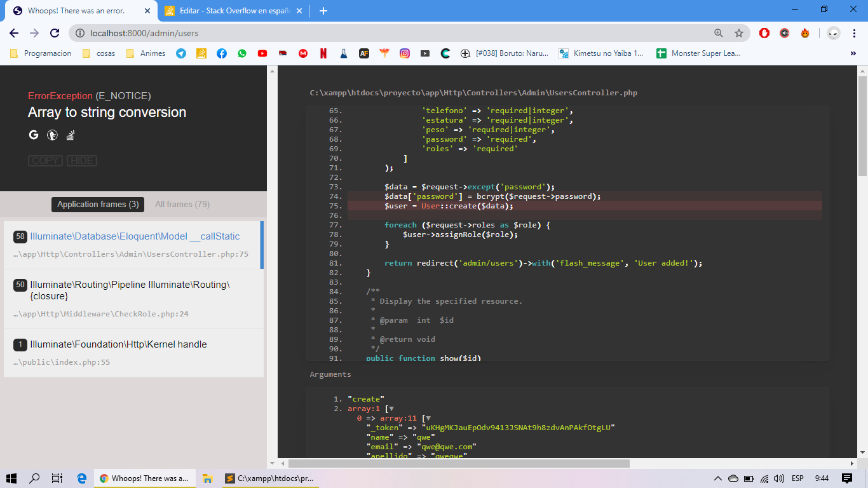Open Task View on the taskbar
This screenshot has width=868, height=488.
coord(57,478)
